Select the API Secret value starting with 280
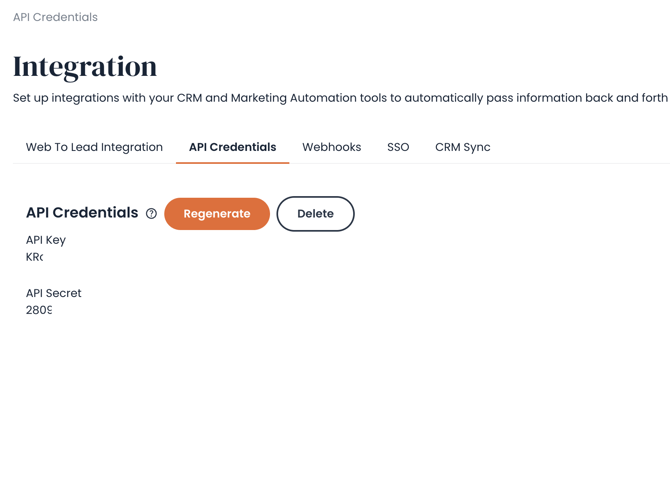670x477 pixels. 39,310
